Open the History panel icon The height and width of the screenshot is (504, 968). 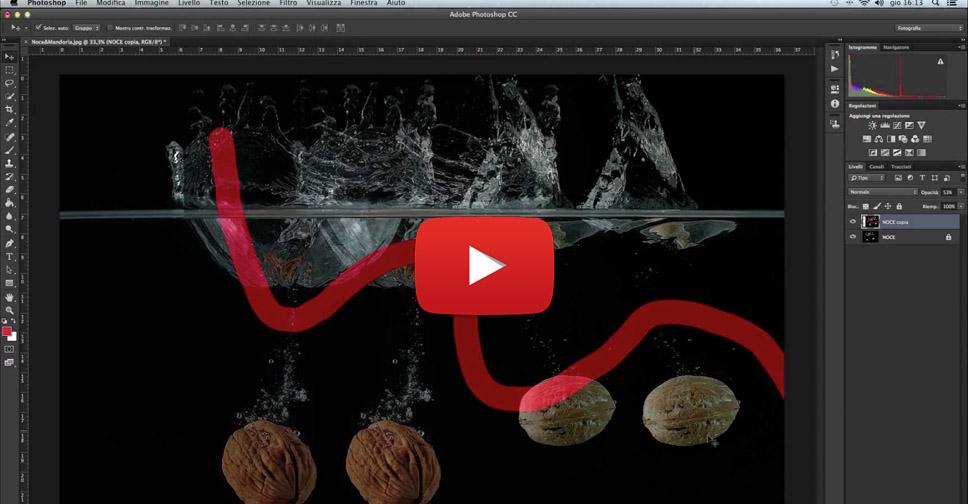pos(835,55)
